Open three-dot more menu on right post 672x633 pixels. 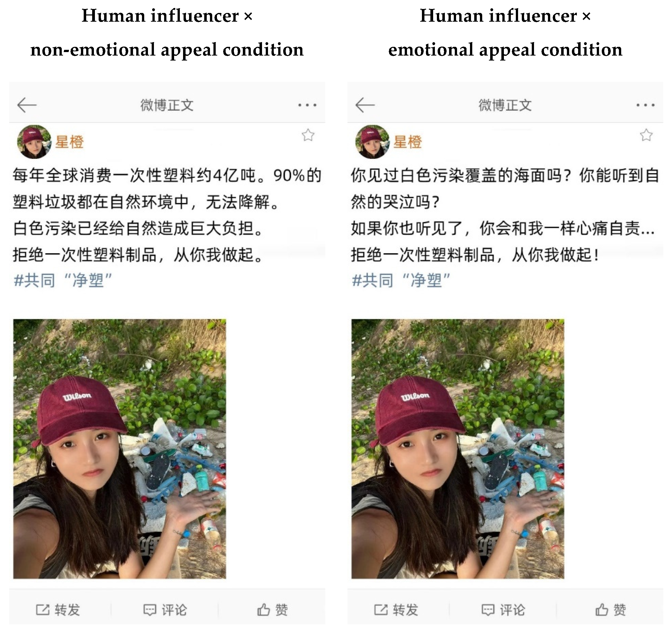click(x=645, y=105)
